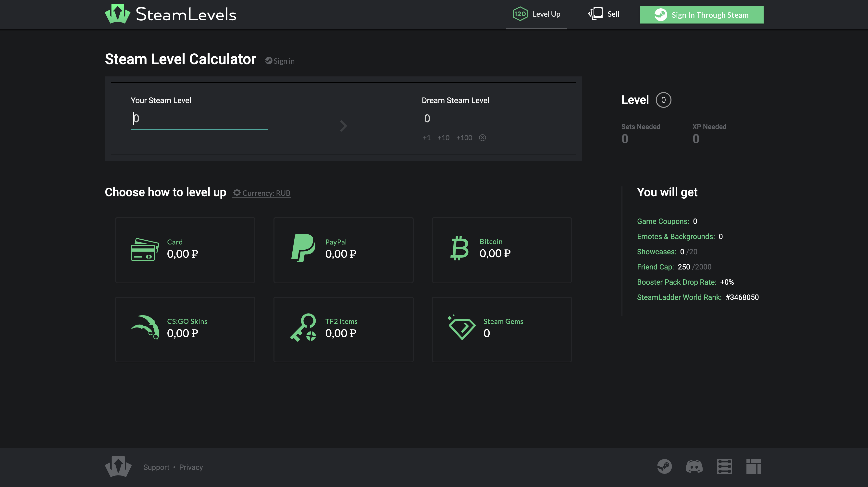The height and width of the screenshot is (487, 868).
Task: Reset dream level with circled X icon
Action: [x=483, y=138]
